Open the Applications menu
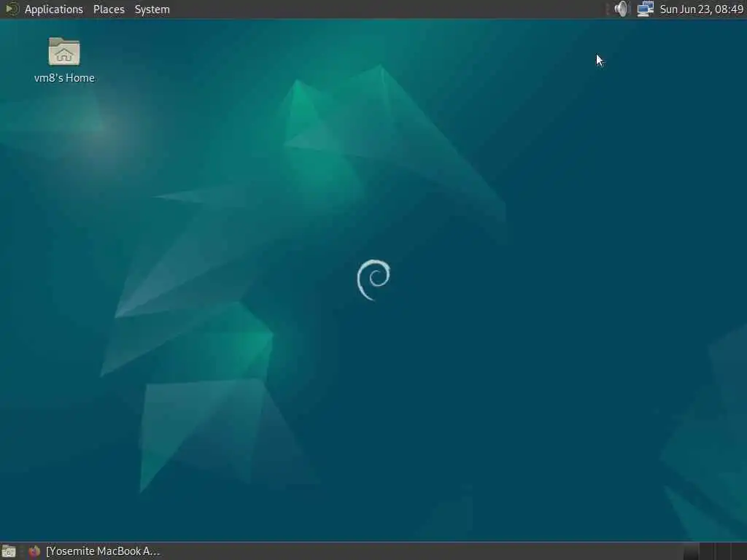Viewport: 747px width, 560px height. (53, 9)
